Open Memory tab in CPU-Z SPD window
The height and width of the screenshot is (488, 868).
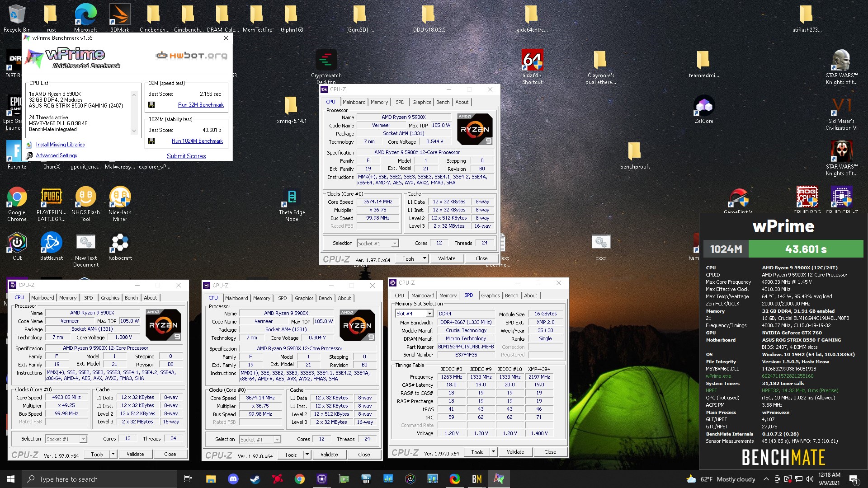(448, 296)
